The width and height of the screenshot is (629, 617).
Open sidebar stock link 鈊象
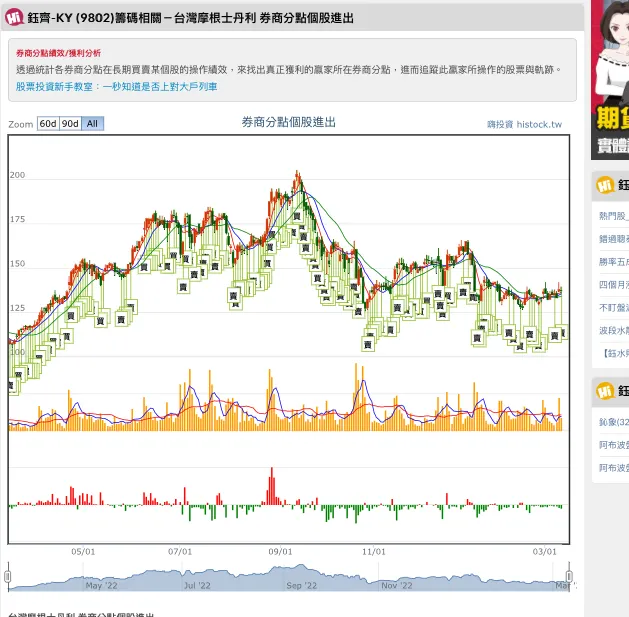pyautogui.click(x=614, y=422)
